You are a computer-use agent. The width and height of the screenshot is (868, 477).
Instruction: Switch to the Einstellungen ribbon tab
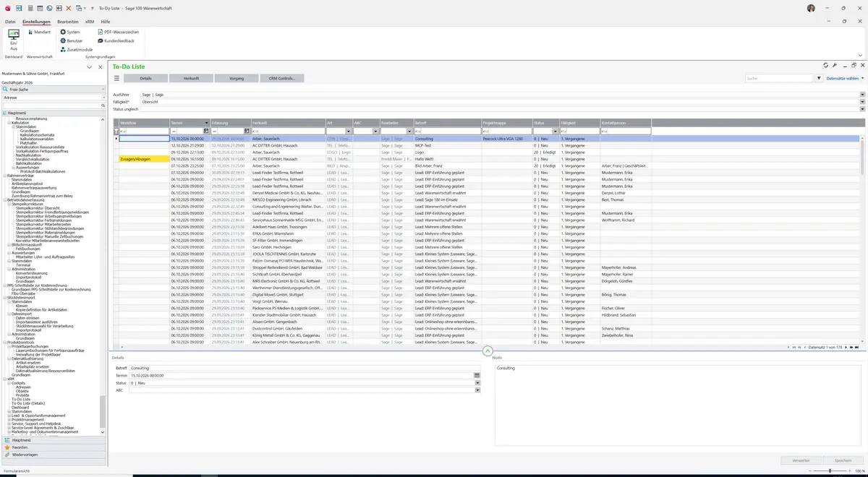[x=36, y=22]
